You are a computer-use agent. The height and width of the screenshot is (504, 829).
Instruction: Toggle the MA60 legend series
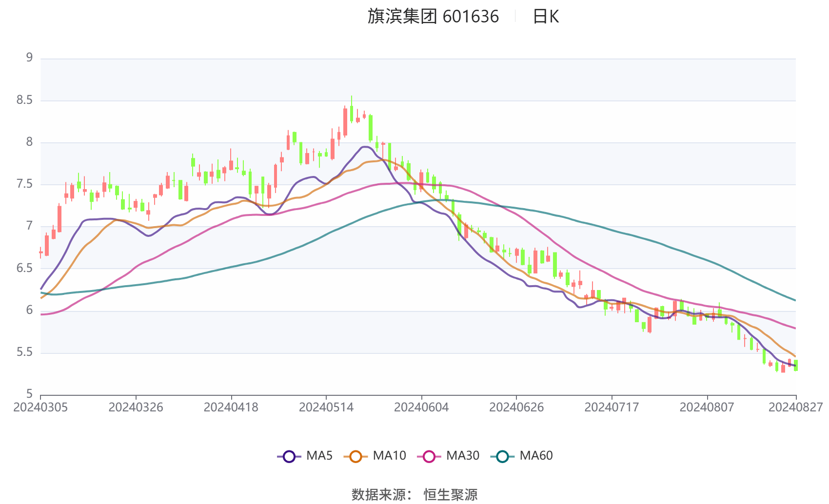coord(522,456)
